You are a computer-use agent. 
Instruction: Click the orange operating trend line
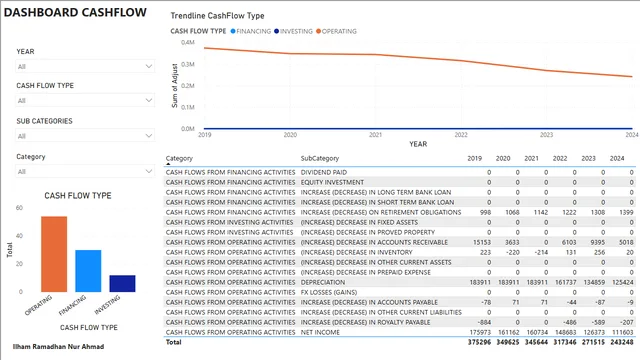418,59
